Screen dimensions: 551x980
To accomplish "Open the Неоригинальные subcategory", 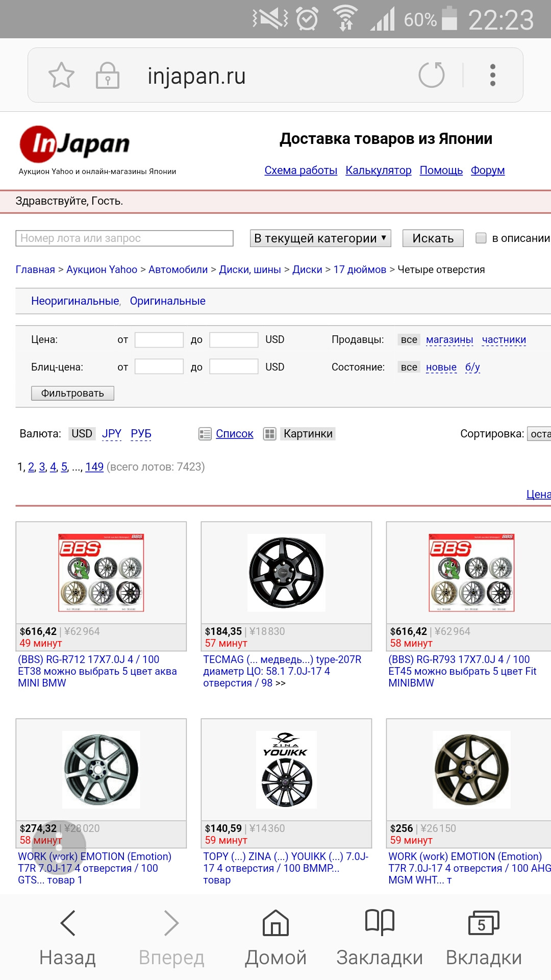I will coord(75,301).
